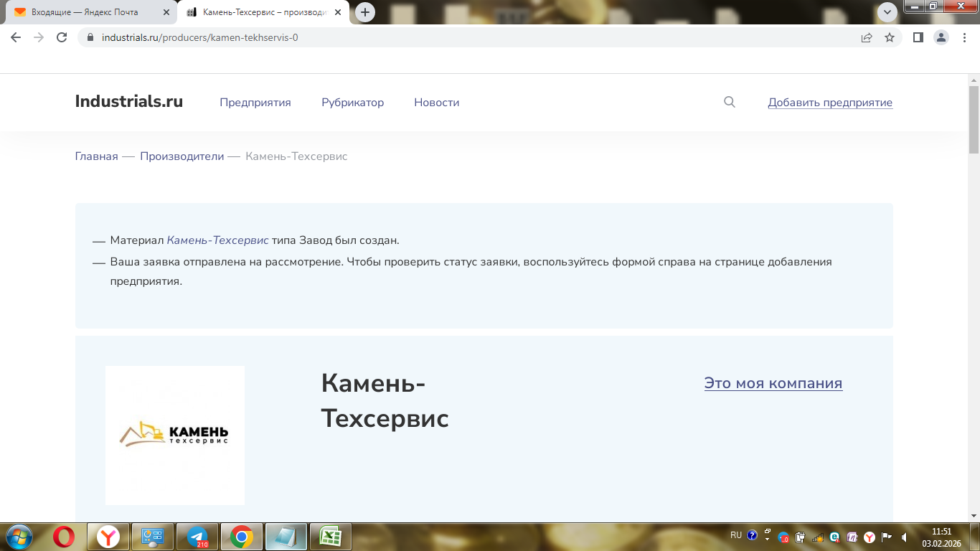Screen dimensions: 980x551
Task: Open the Chrome three-dot menu
Action: click(963, 37)
